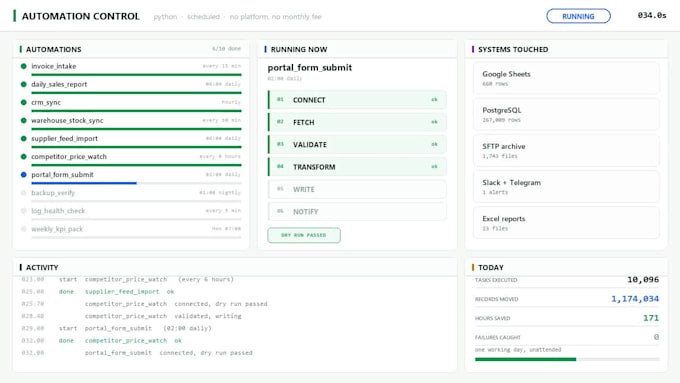The width and height of the screenshot is (680, 383).
Task: Click the grey status dot for log_health_check
Action: tap(23, 211)
